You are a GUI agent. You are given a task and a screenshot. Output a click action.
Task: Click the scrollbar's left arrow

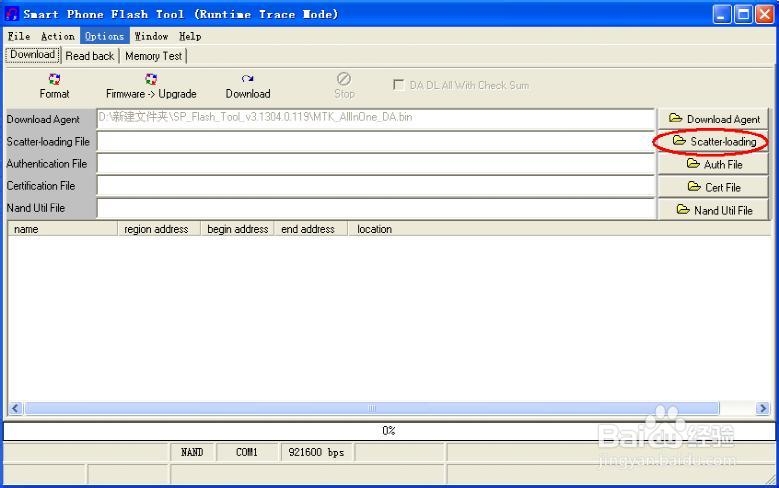click(x=15, y=408)
